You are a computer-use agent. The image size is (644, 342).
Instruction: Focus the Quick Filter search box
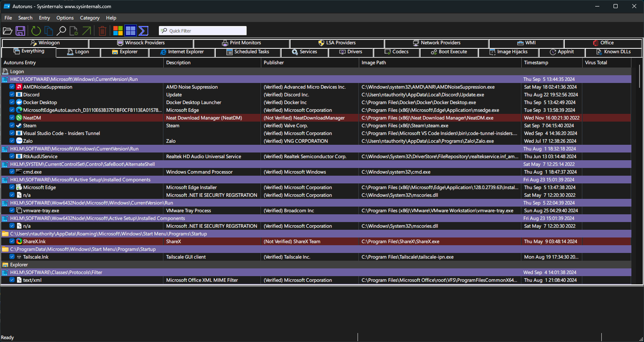203,31
